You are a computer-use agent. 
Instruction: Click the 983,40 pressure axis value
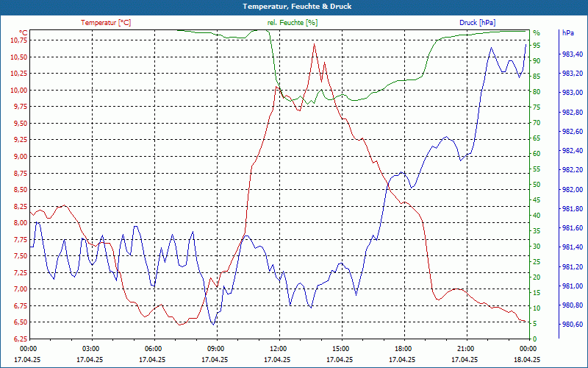[573, 54]
